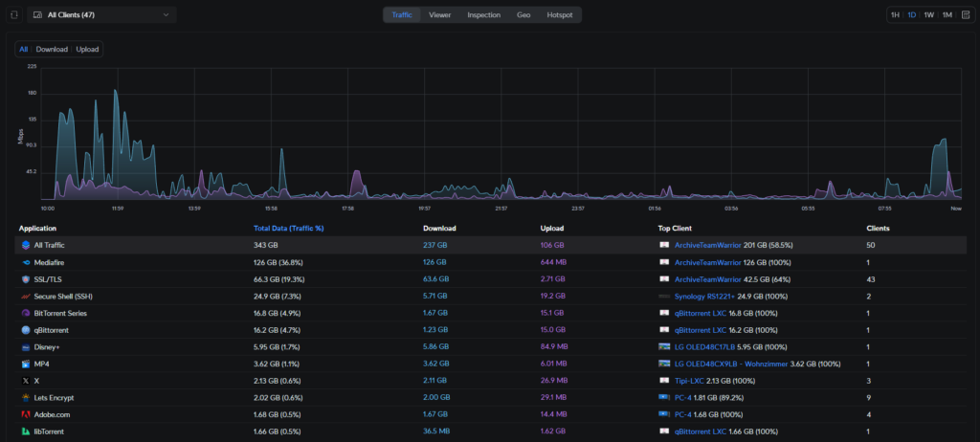Open the Hotspot tab
Image resolution: width=980 pixels, height=442 pixels.
click(559, 14)
